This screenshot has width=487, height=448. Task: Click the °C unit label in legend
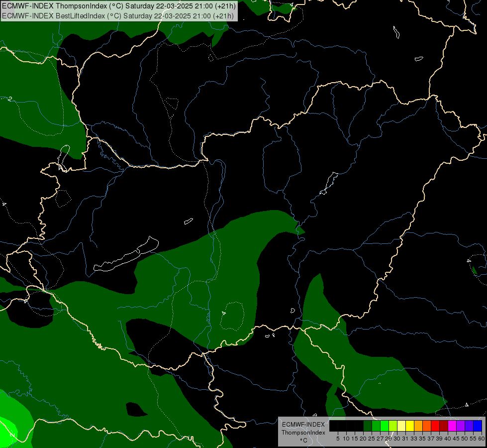304,441
